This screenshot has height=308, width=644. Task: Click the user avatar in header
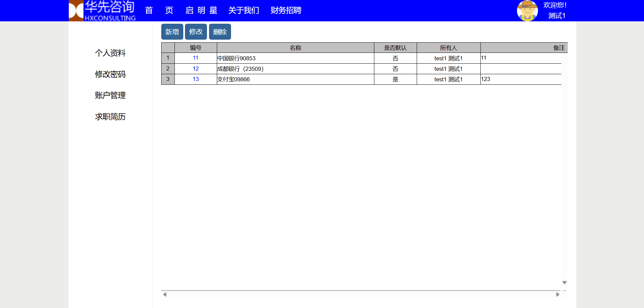click(527, 11)
